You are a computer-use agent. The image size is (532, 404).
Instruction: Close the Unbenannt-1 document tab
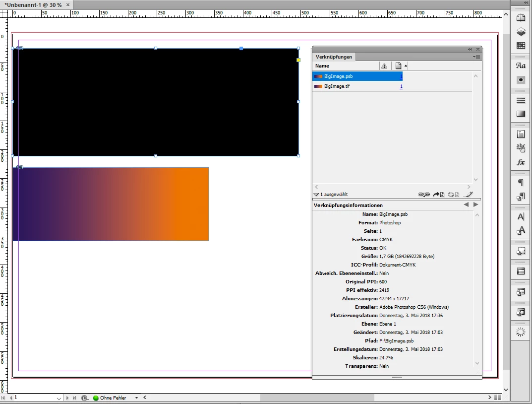[x=68, y=5]
